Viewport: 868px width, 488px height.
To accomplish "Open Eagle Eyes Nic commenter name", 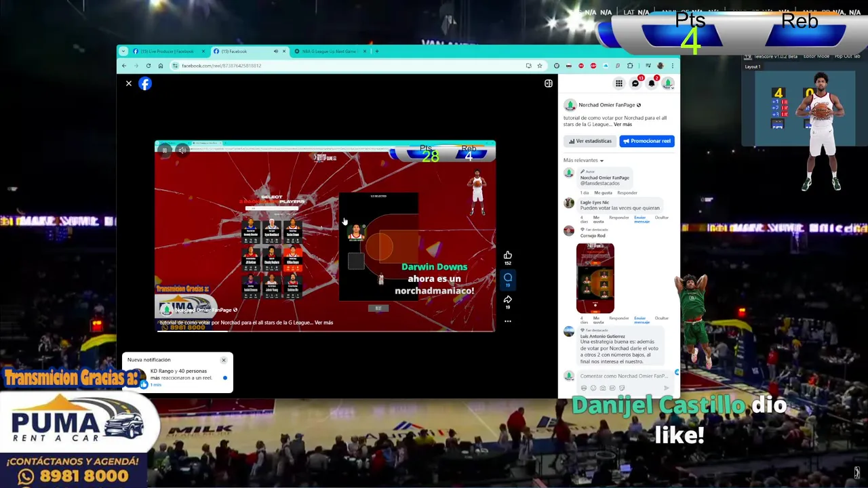I will tap(595, 202).
